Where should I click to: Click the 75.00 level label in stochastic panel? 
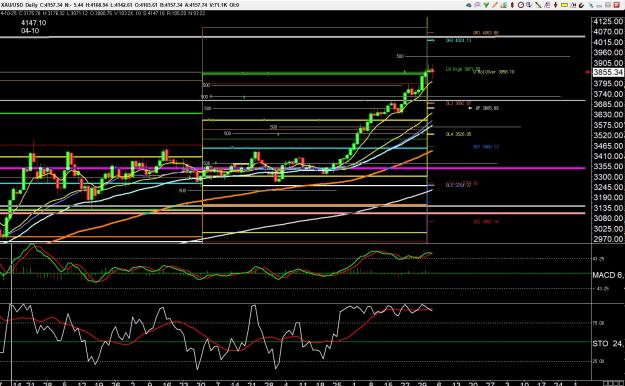click(x=599, y=323)
